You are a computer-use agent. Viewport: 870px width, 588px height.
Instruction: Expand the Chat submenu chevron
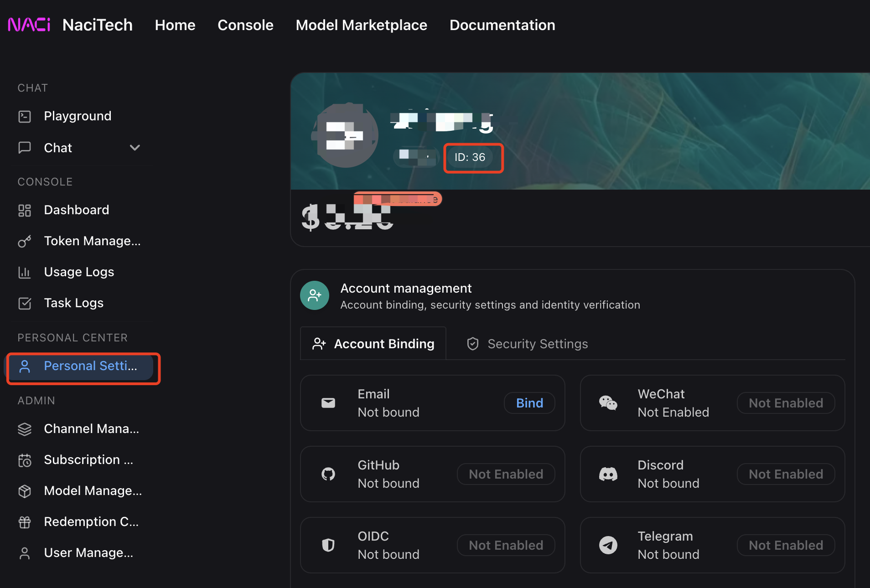pyautogui.click(x=135, y=148)
